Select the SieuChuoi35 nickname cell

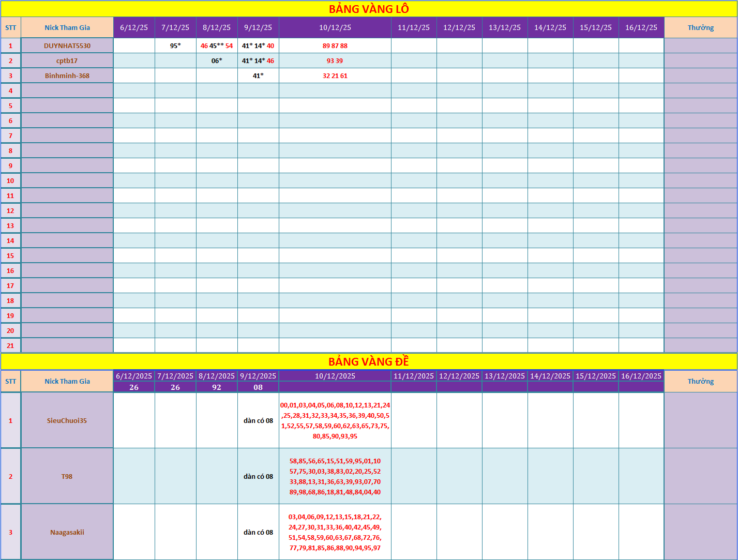click(x=67, y=420)
